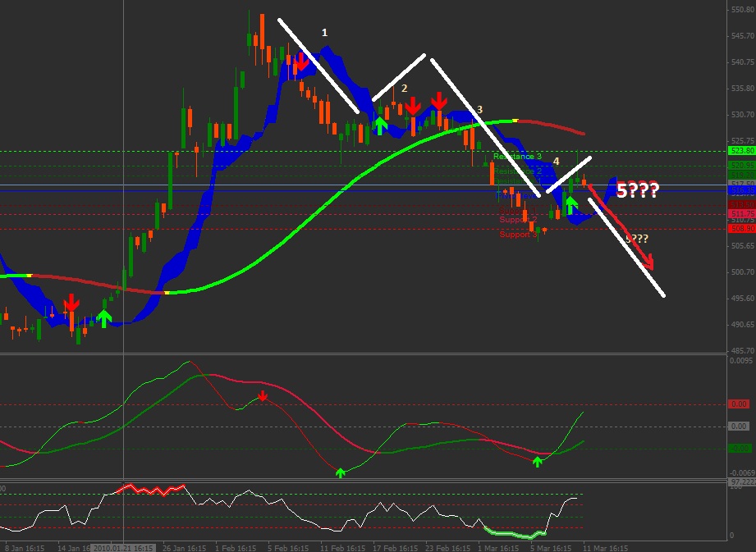Image resolution: width=756 pixels, height=552 pixels.
Task: Select the blue 516.35 price tag
Action: click(x=741, y=191)
